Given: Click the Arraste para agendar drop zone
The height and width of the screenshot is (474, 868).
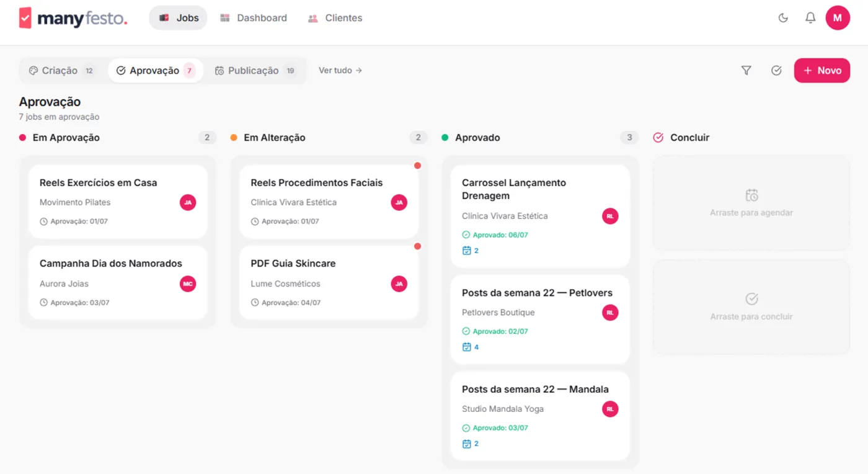Looking at the screenshot, I should point(751,203).
